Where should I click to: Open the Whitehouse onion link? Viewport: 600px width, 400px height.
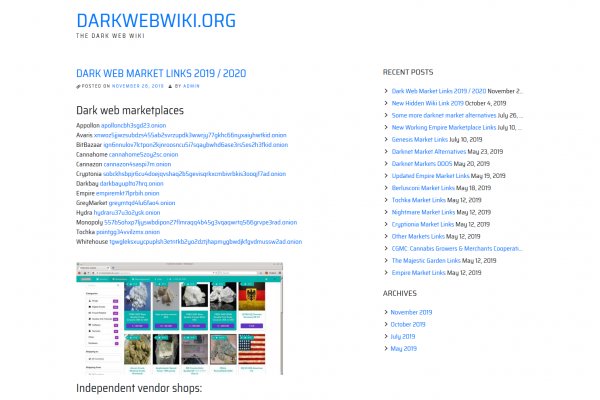coord(206,242)
